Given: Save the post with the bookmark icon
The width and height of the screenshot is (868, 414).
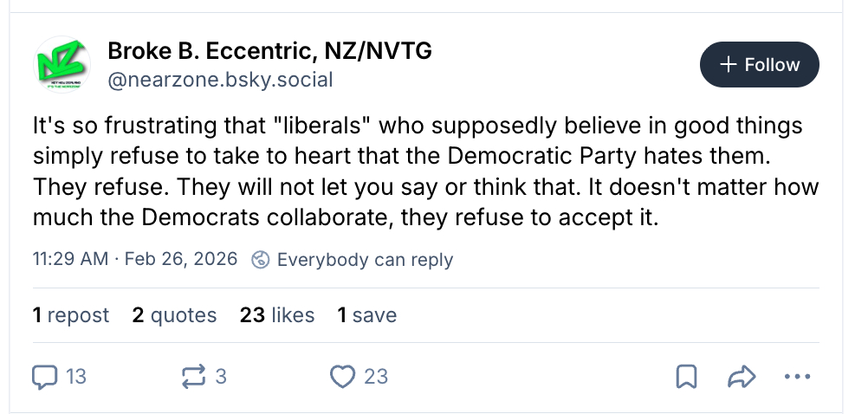Looking at the screenshot, I should (686, 376).
